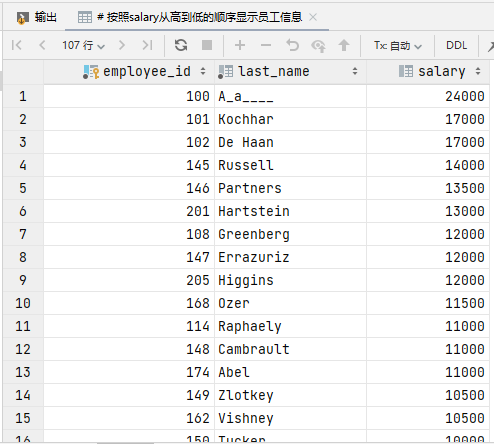Add a new row with plus icon

240,45
